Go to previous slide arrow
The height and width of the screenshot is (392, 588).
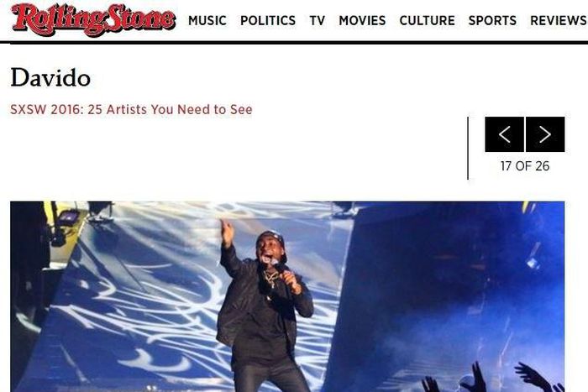coord(504,134)
